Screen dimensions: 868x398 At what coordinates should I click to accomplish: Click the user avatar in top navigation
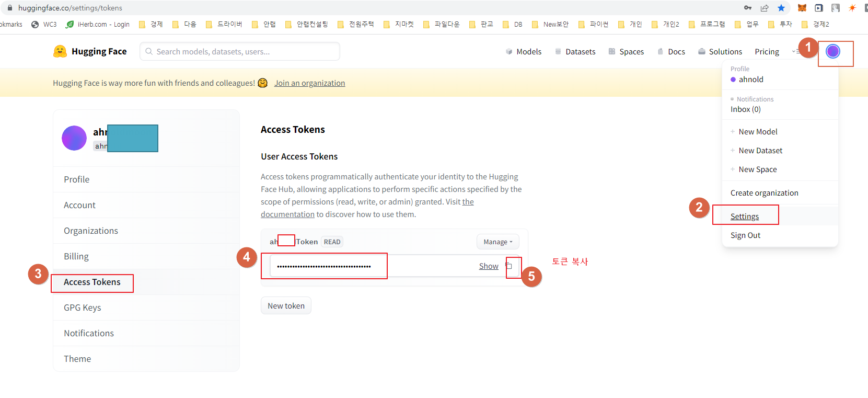(x=833, y=51)
